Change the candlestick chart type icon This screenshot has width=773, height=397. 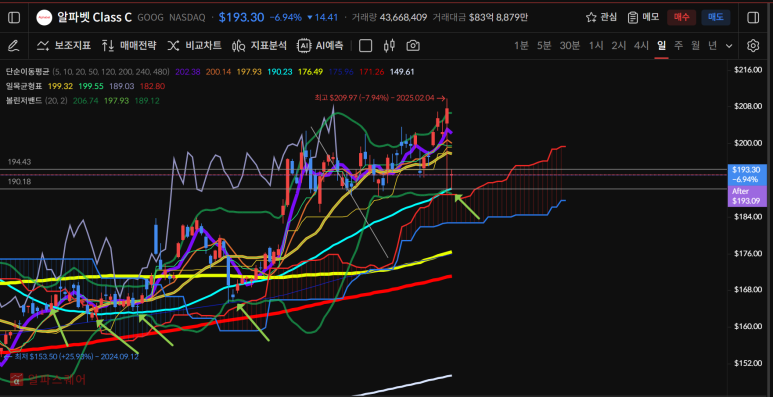click(389, 46)
